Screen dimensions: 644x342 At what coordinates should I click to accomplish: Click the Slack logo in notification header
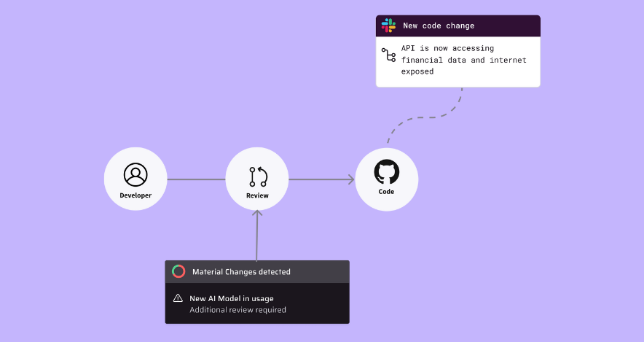388,26
